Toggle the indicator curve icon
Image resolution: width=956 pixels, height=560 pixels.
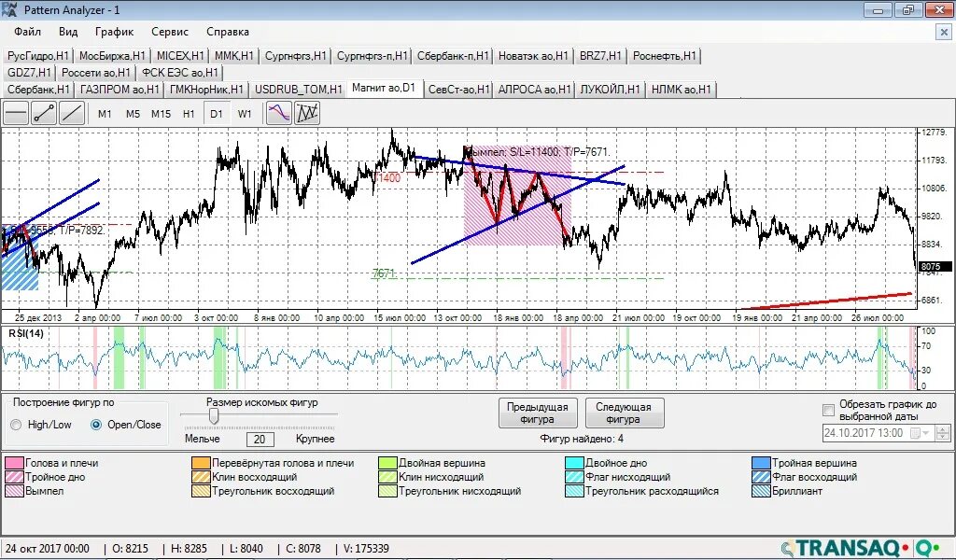point(278,113)
